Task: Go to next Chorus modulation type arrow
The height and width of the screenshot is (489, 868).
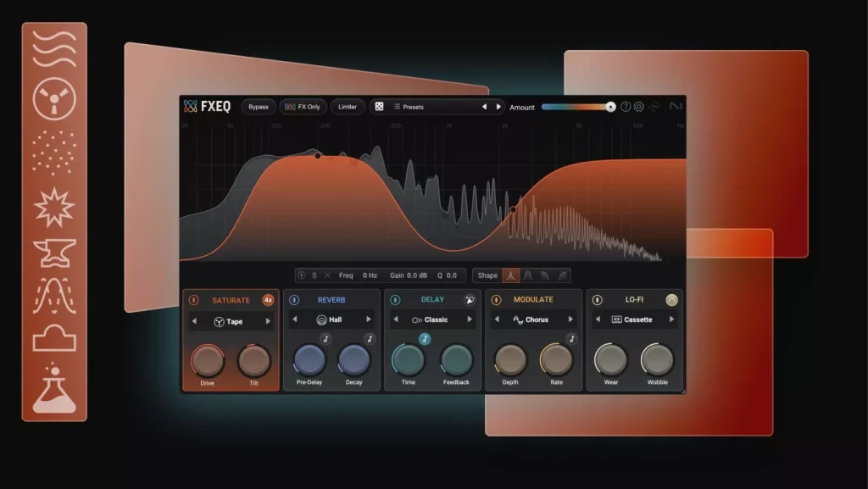Action: [570, 320]
